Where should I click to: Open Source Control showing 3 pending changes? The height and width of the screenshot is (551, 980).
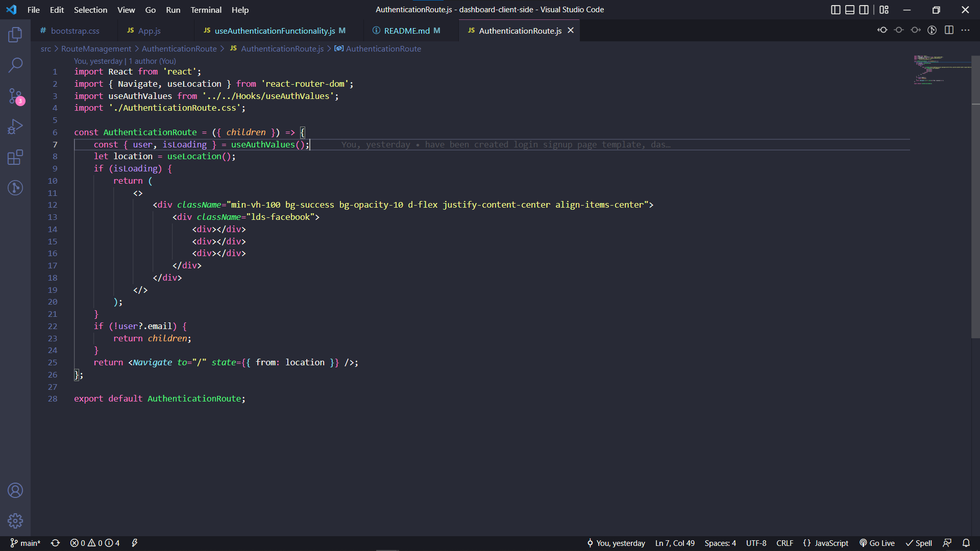(x=15, y=96)
